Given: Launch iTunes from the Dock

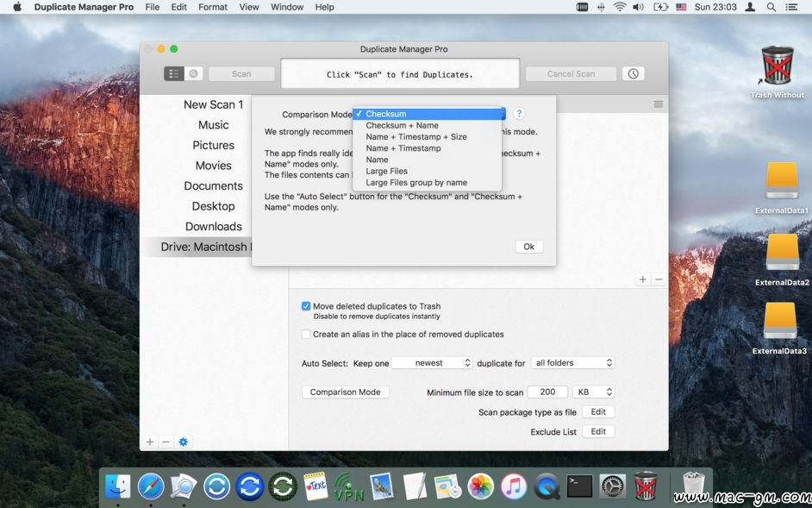Looking at the screenshot, I should pyautogui.click(x=514, y=487).
